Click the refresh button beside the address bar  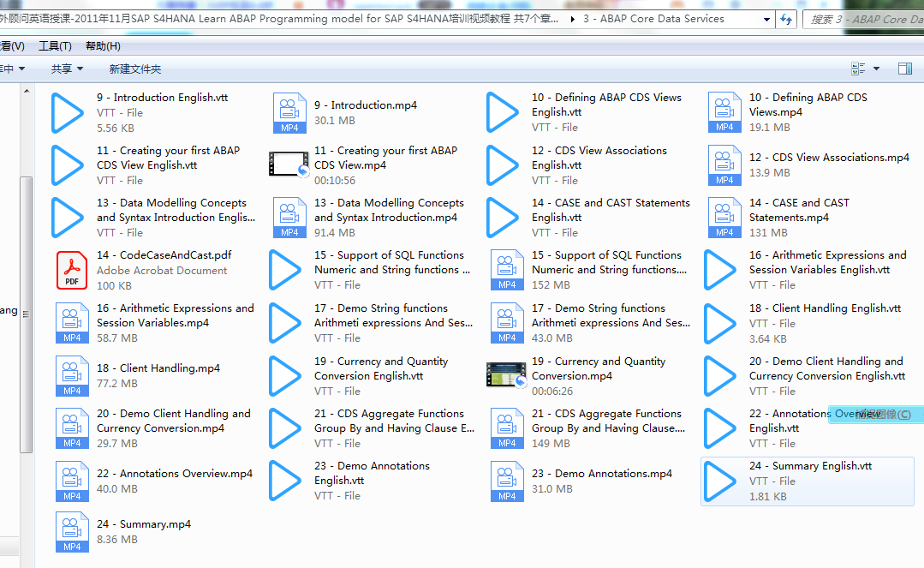click(786, 20)
